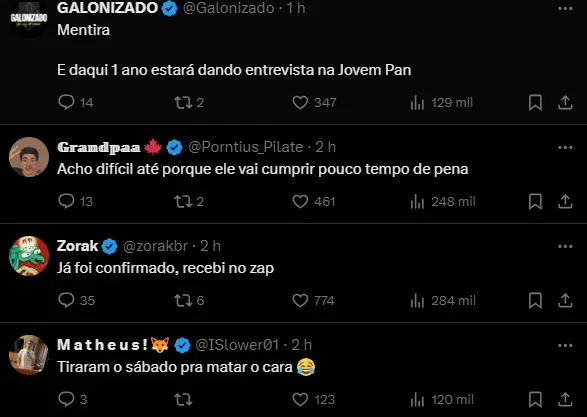Share GALONIZADO's tweet
Screen dimensions: 587x417
pos(565,102)
